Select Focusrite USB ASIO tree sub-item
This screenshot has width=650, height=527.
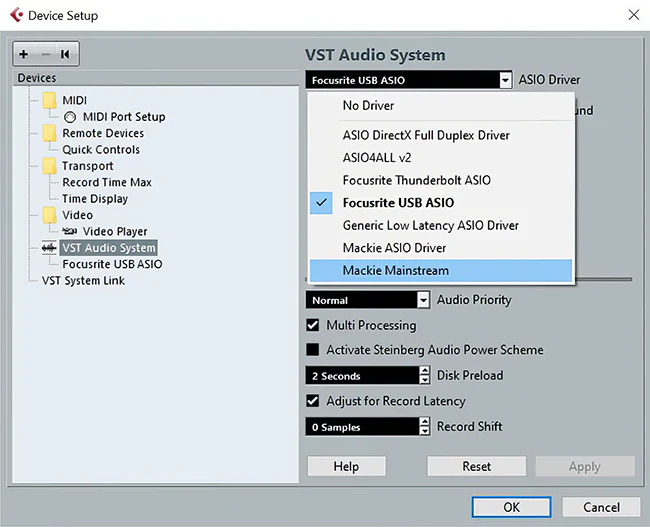coord(112,264)
